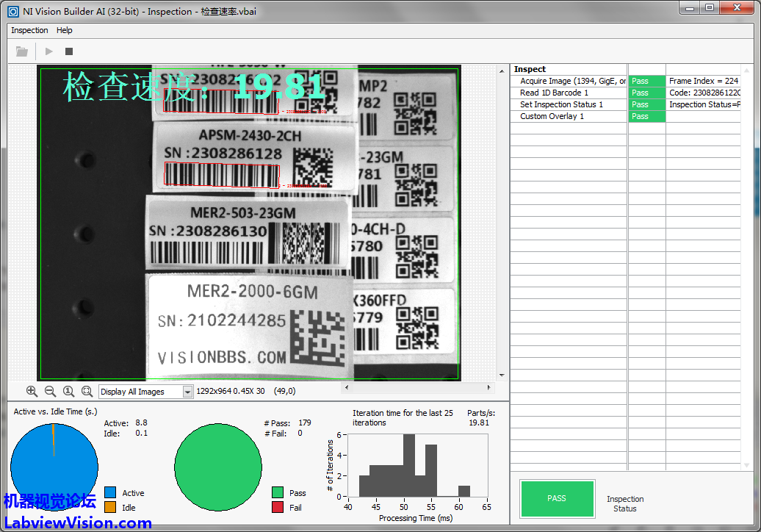This screenshot has height=532, width=761.
Task: Zoom in on the inspection image
Action: (x=32, y=392)
